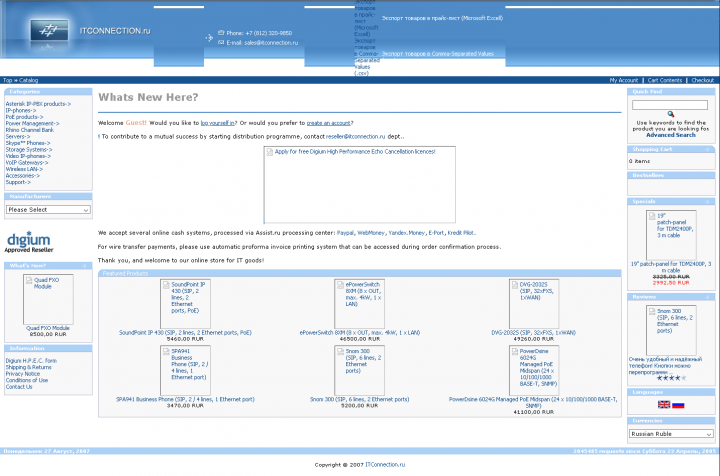Click the four-star review rating
The image size is (720, 476).
coord(671,378)
